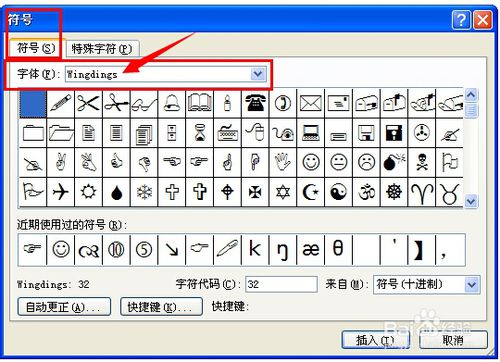
Task: Choose recently used down-right arrow symbol
Action: (x=172, y=250)
